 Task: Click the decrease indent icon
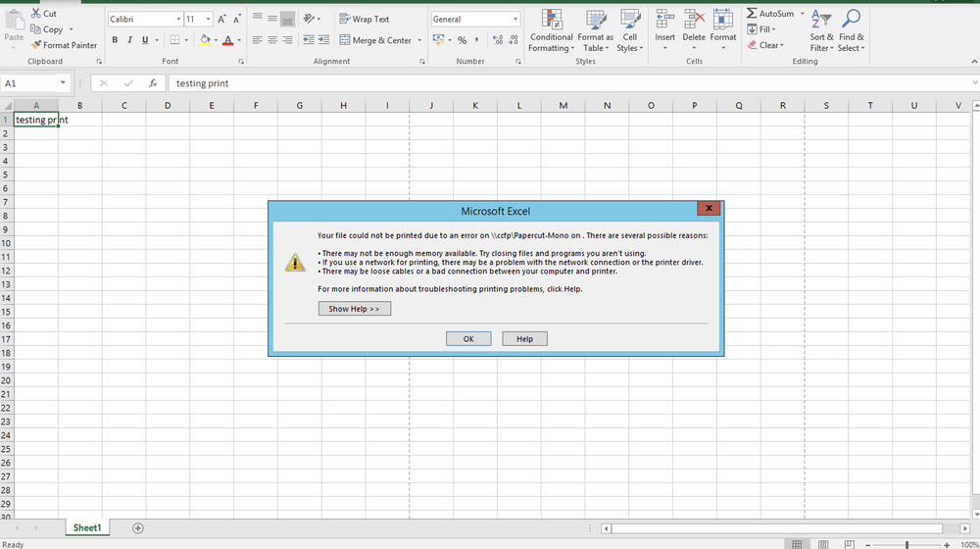click(309, 40)
